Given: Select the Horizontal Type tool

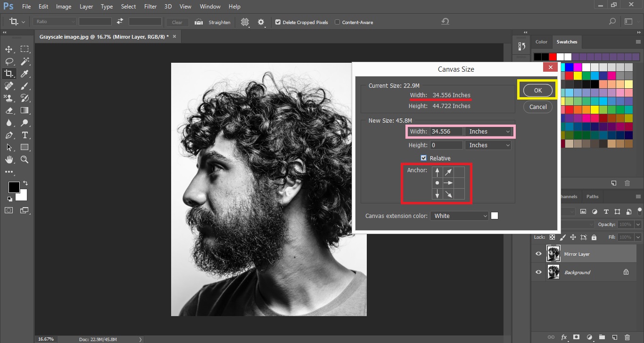Looking at the screenshot, I should [x=25, y=135].
